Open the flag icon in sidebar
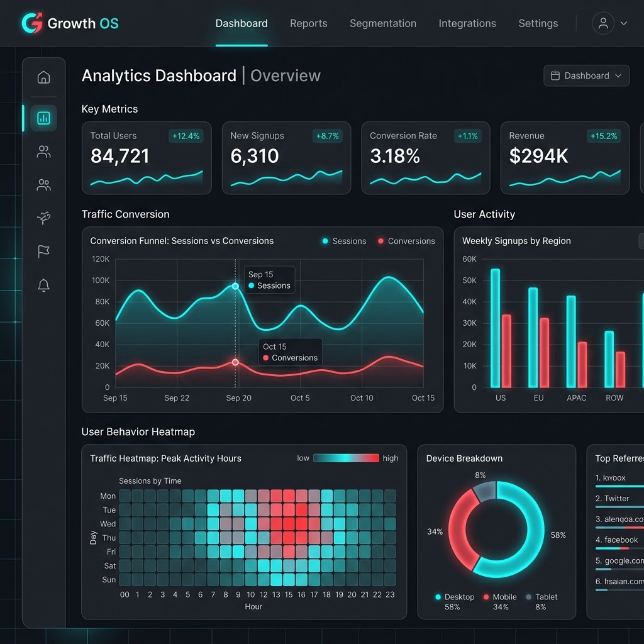 (43, 251)
